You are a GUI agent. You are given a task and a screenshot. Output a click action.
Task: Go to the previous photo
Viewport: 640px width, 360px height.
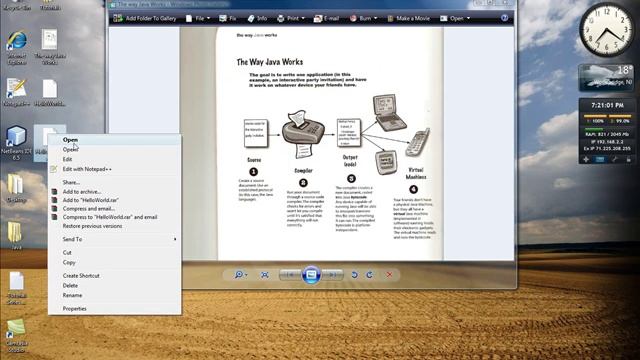click(x=290, y=275)
